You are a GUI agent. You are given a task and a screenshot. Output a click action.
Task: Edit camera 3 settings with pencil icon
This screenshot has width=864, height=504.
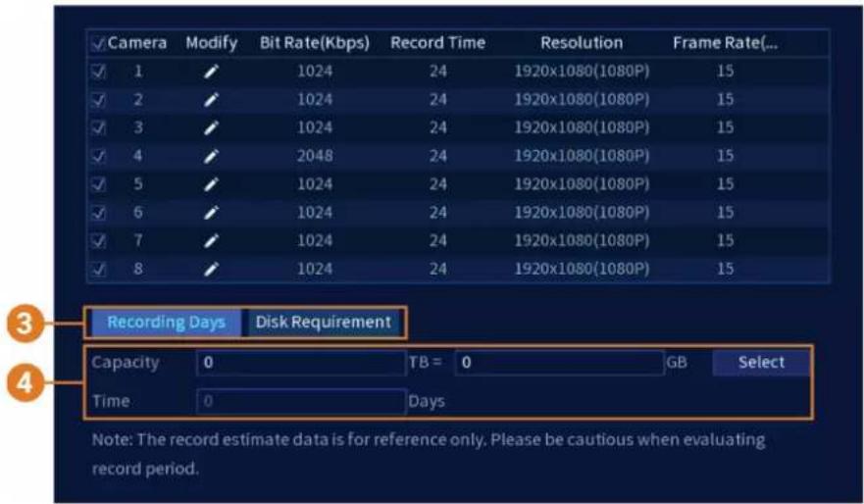tap(211, 127)
